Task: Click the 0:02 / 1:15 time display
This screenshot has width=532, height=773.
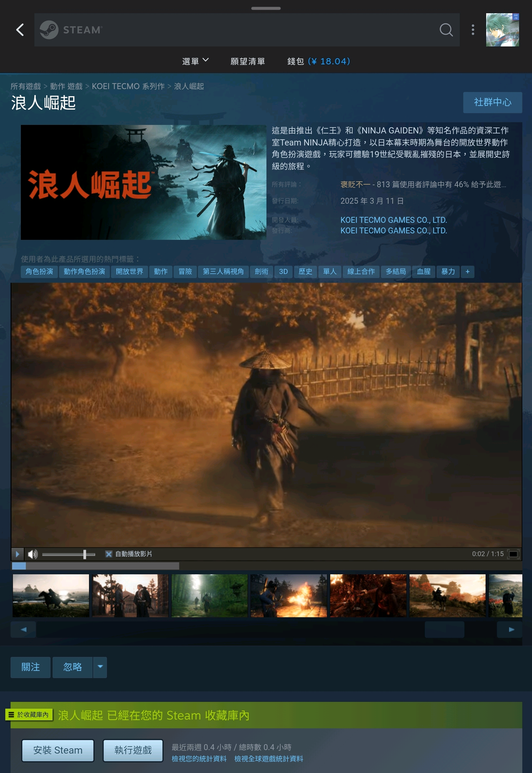Action: click(x=488, y=554)
